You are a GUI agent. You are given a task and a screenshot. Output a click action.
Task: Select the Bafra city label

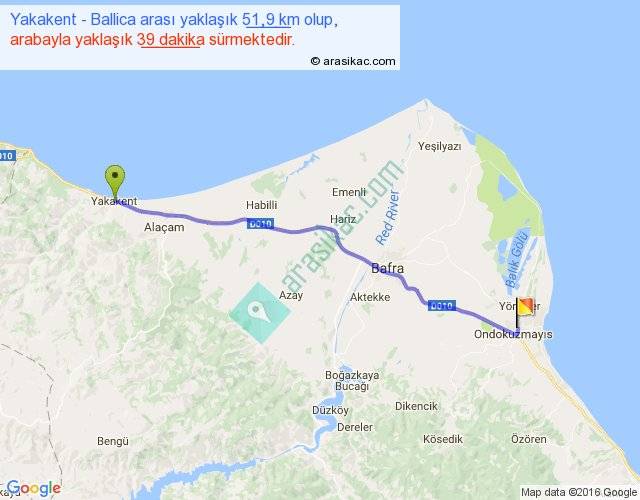pos(388,269)
